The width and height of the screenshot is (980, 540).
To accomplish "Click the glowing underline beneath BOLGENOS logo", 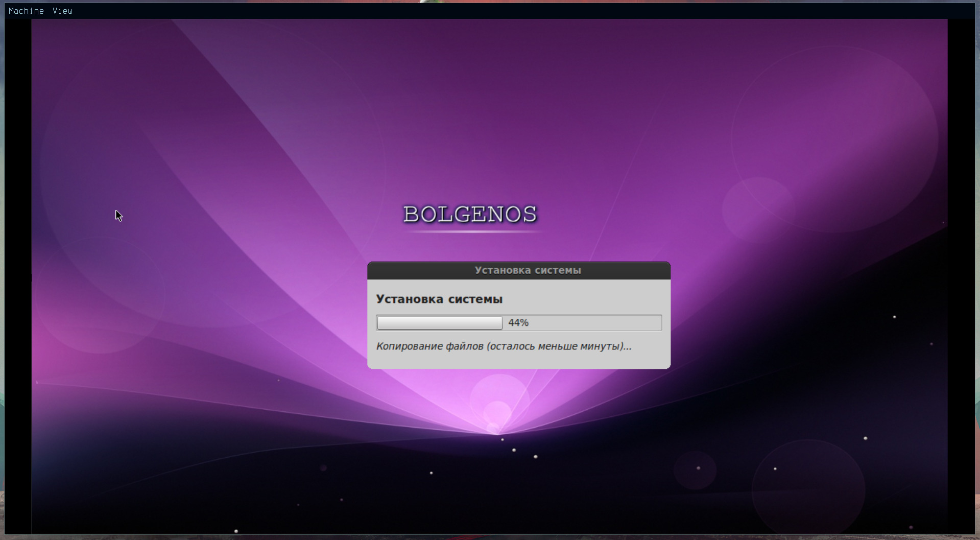I will (x=472, y=232).
